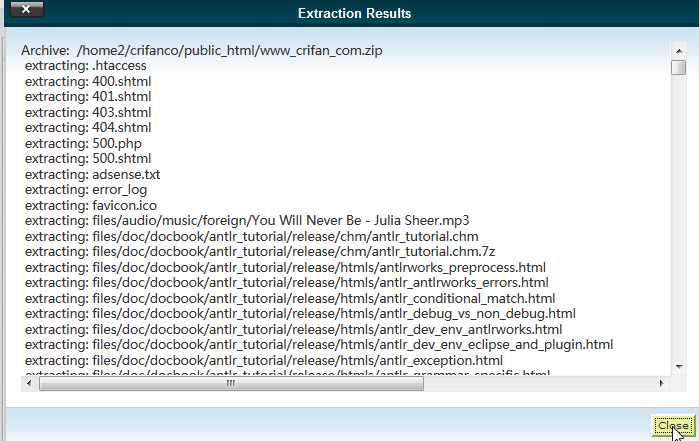The image size is (699, 441).
Task: Click the vertical scrollbar thumb
Action: pyautogui.click(x=678, y=67)
